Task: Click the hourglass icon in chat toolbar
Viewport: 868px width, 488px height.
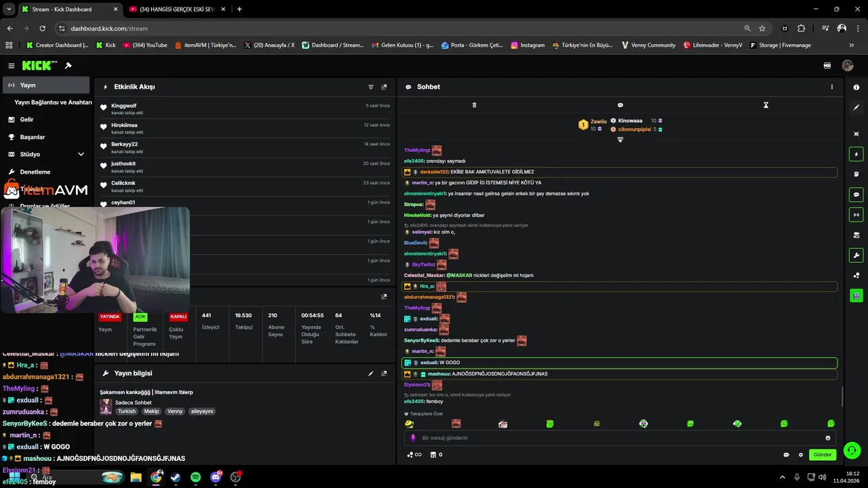Action: click(766, 105)
